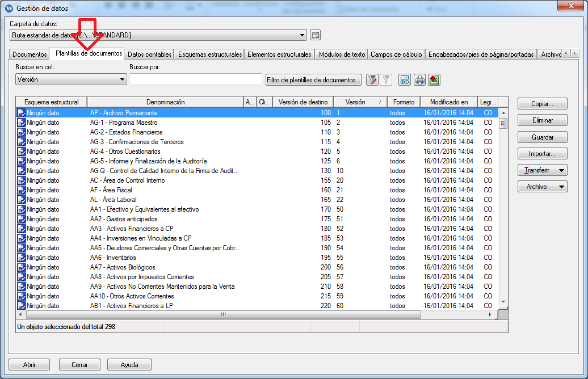Print the template list via printer icon

(x=419, y=80)
